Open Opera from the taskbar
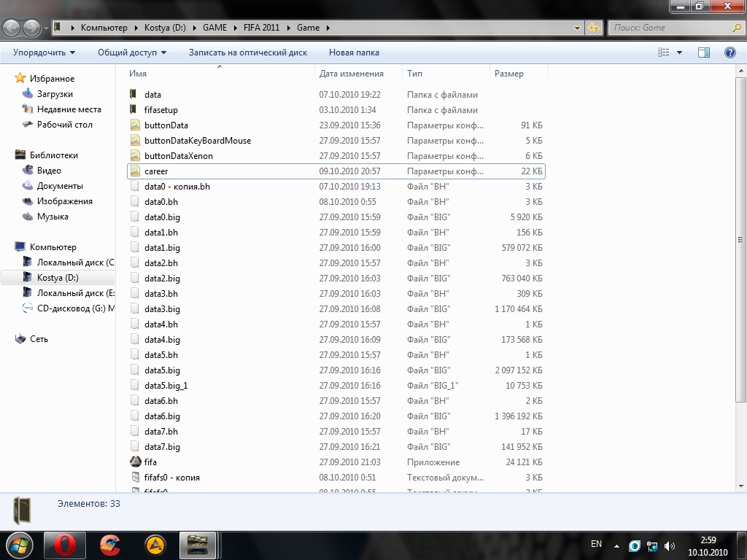 [65, 545]
